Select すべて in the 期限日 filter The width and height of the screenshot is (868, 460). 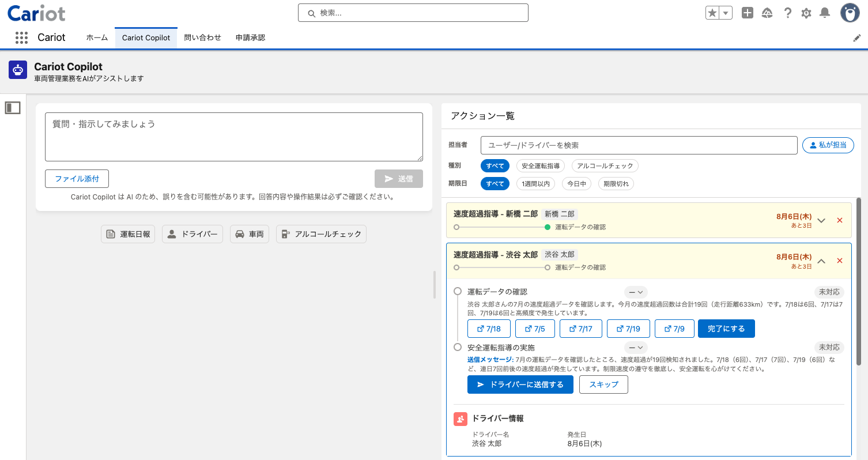tap(495, 184)
